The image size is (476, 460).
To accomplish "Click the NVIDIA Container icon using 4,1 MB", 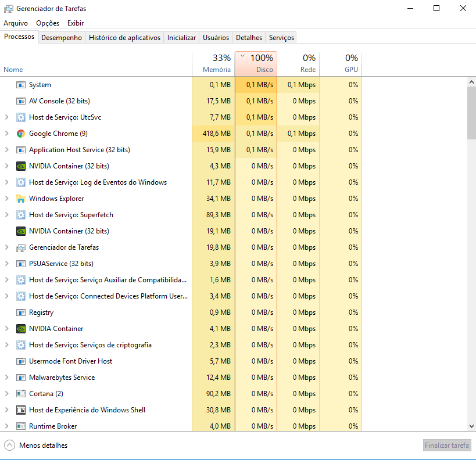I will pos(21,329).
